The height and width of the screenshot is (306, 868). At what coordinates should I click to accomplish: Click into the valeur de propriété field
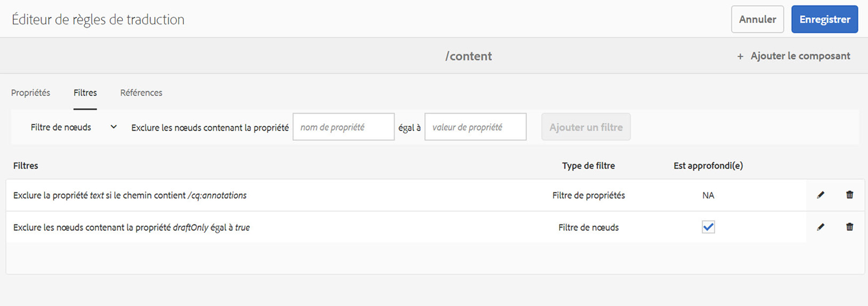pos(475,127)
